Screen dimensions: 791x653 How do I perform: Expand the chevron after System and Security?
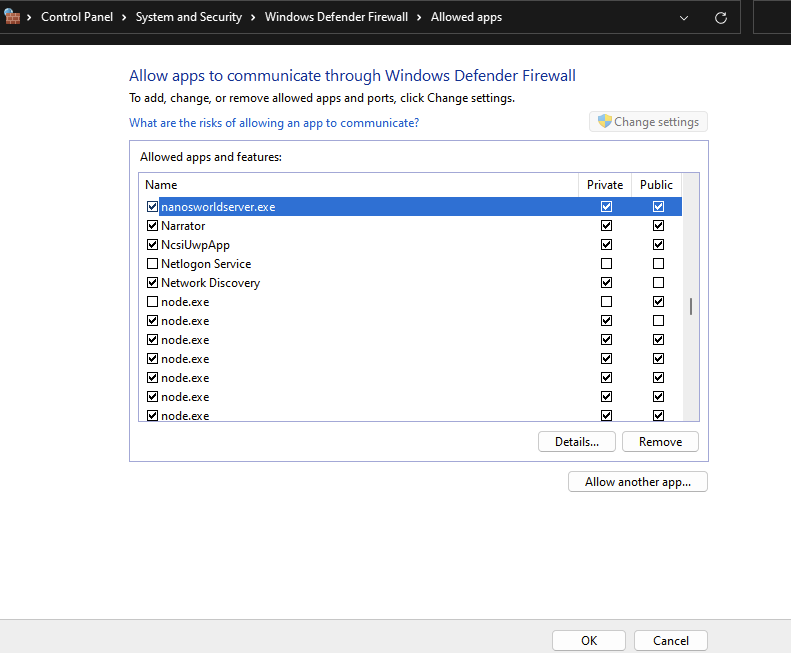click(253, 17)
